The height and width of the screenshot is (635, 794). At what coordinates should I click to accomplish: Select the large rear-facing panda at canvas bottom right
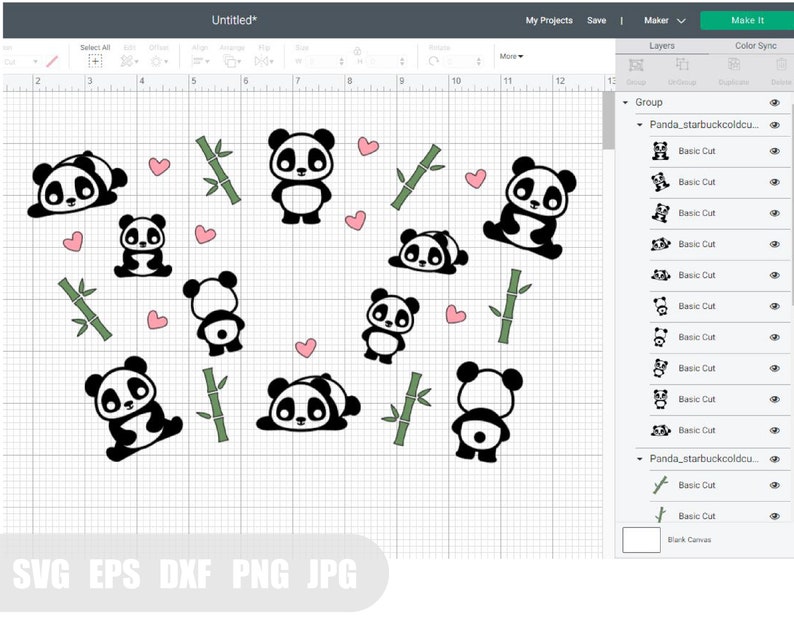tap(485, 411)
